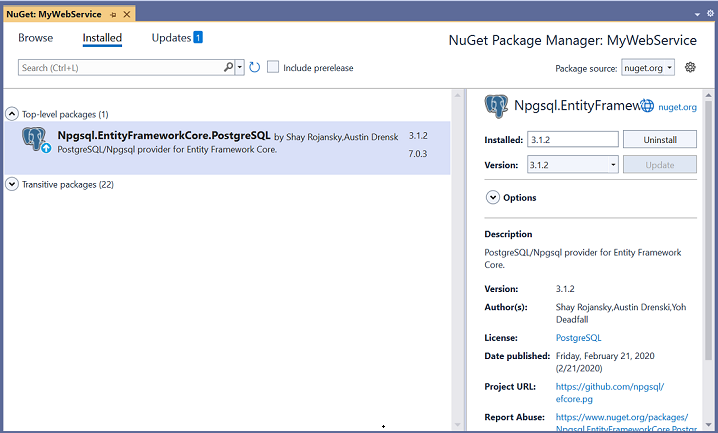Screen dimensions: 718x433
Task: Open the window options gear at top right
Action: point(710,13)
